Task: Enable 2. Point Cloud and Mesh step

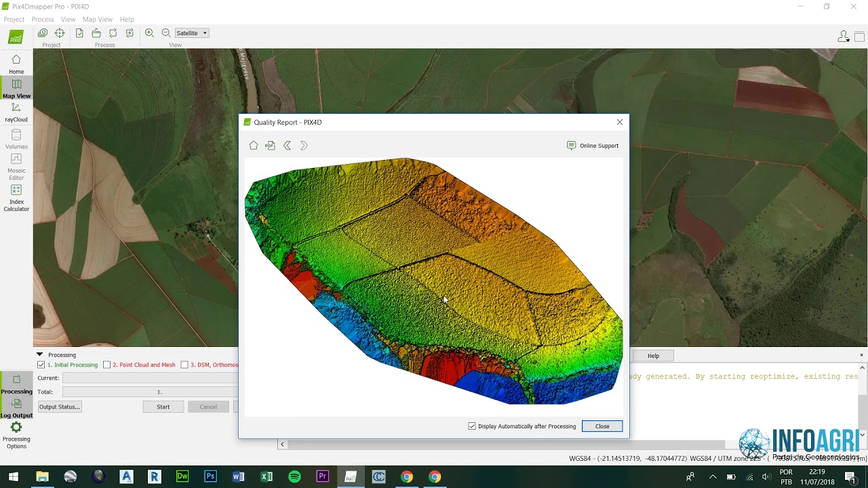Action: pyautogui.click(x=106, y=365)
